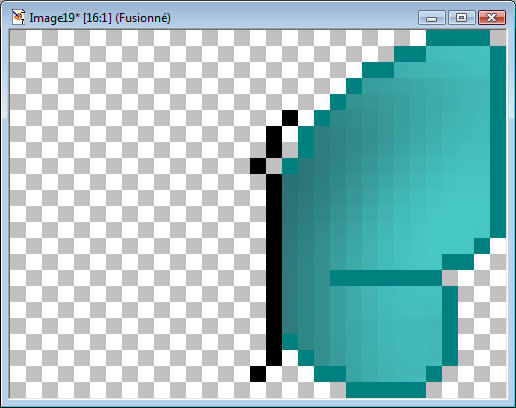
Task: Click the horizontal dark teal line inside the shape
Action: point(386,278)
